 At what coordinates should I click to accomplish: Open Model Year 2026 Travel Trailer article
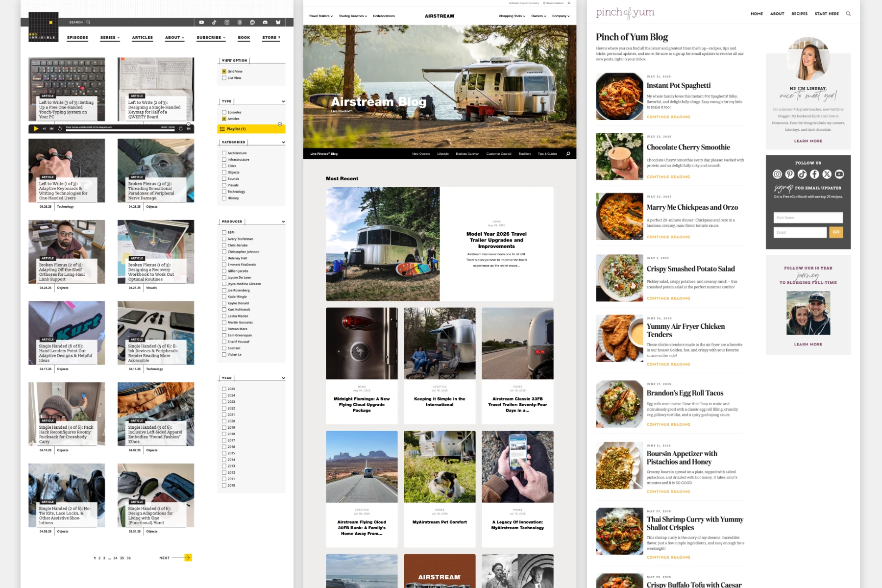(x=496, y=240)
